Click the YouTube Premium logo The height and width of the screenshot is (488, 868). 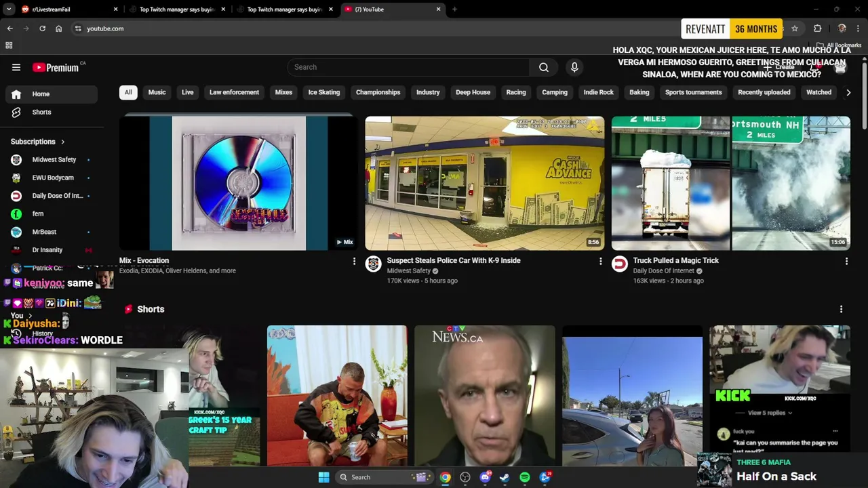56,67
